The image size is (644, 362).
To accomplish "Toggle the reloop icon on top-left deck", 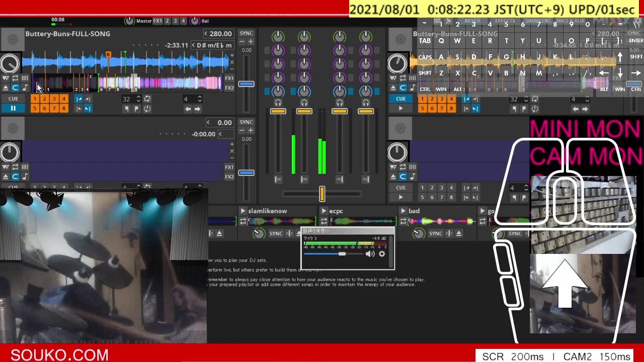I will [x=147, y=109].
